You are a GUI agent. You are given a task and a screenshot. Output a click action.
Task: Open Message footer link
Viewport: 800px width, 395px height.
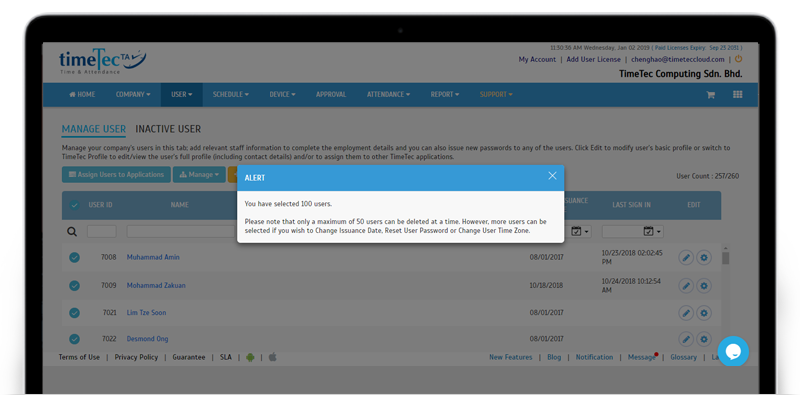tap(641, 357)
